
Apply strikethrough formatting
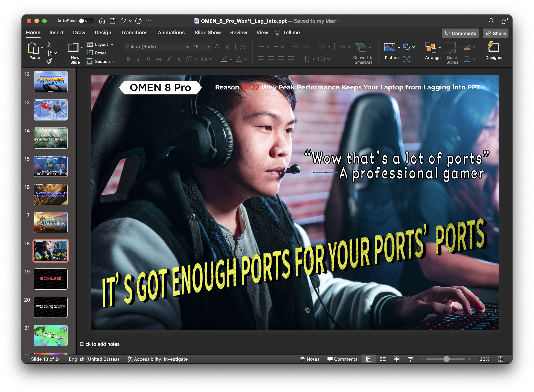158,59
